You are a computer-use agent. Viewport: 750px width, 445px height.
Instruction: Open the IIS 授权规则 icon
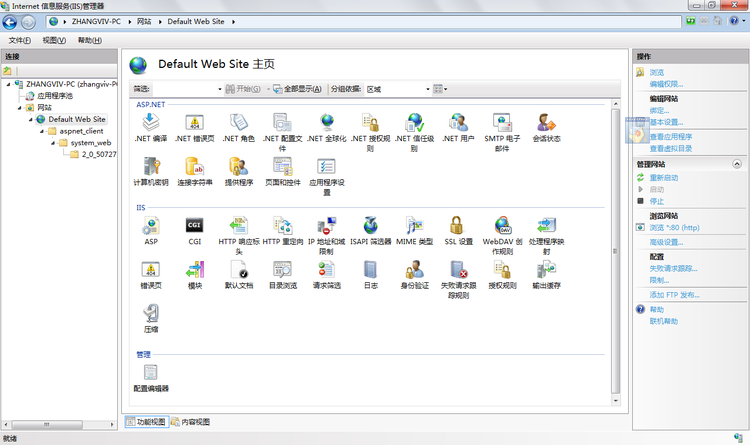click(x=502, y=269)
